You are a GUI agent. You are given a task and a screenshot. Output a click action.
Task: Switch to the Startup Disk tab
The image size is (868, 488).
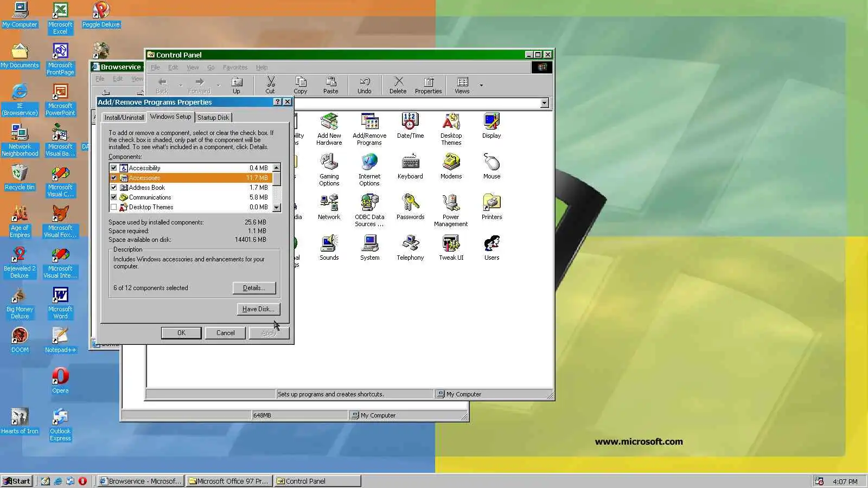pos(213,118)
